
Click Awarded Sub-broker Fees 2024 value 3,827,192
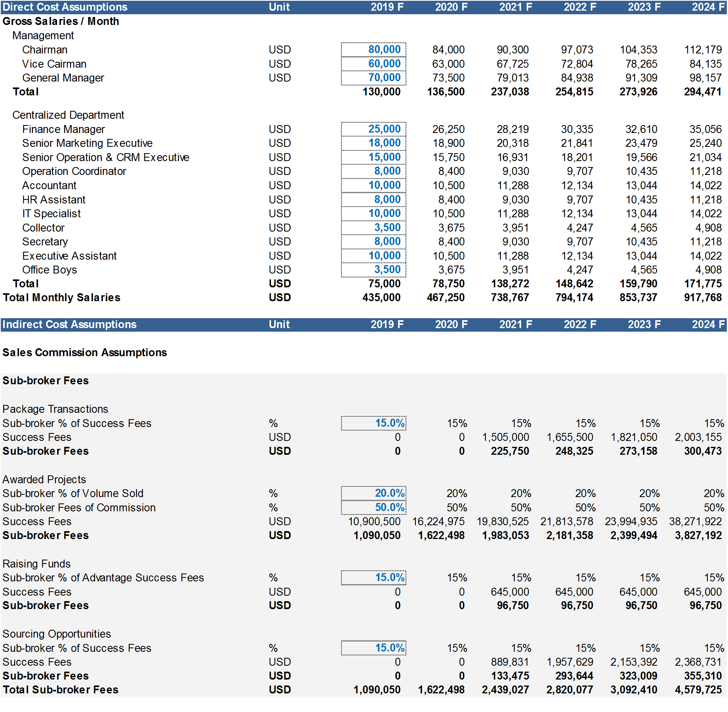(x=698, y=535)
